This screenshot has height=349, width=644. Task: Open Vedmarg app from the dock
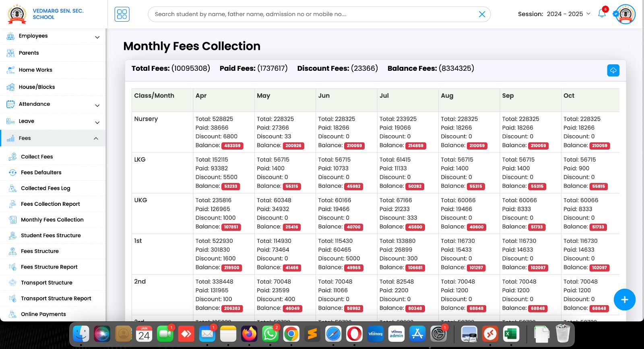pos(376,334)
